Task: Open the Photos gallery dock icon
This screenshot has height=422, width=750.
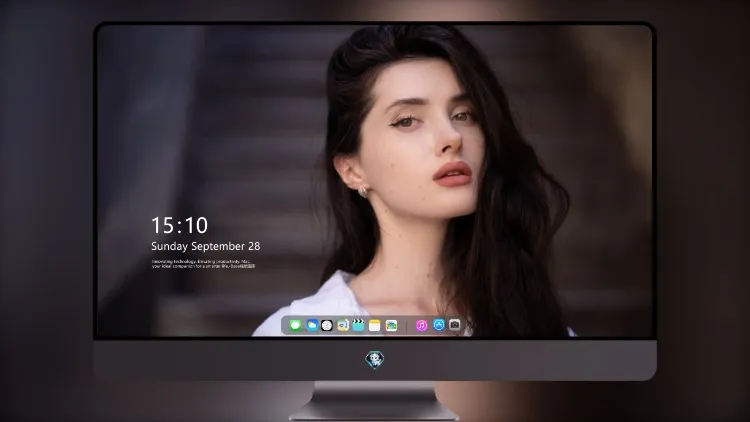Action: [391, 325]
